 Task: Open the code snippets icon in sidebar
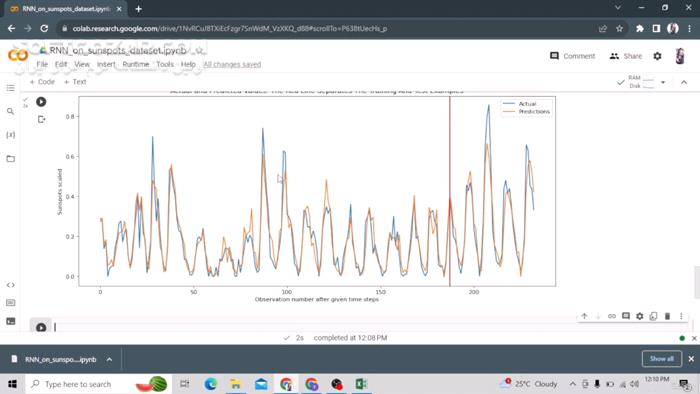coord(11,285)
